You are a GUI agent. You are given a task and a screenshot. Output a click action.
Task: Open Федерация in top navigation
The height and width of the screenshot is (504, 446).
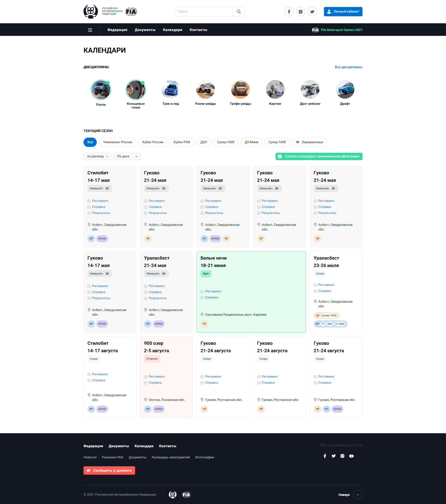pos(117,30)
